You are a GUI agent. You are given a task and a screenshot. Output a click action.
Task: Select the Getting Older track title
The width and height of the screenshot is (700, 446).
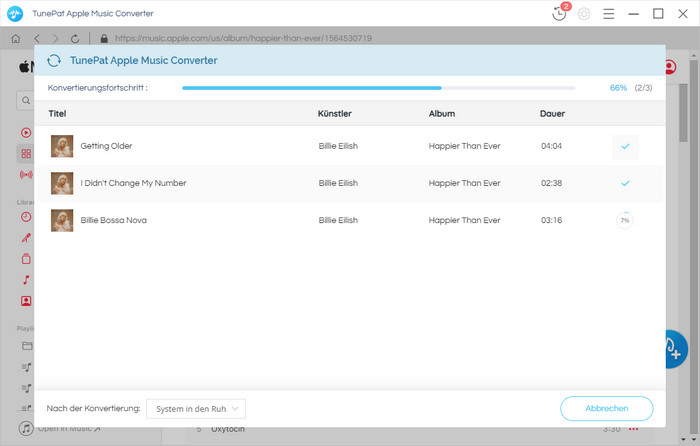(x=106, y=146)
